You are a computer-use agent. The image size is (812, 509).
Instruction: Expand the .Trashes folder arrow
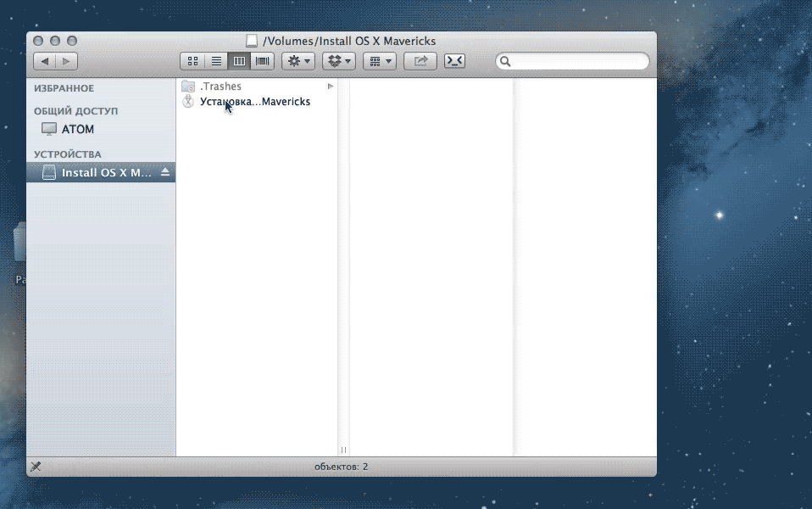tap(330, 86)
